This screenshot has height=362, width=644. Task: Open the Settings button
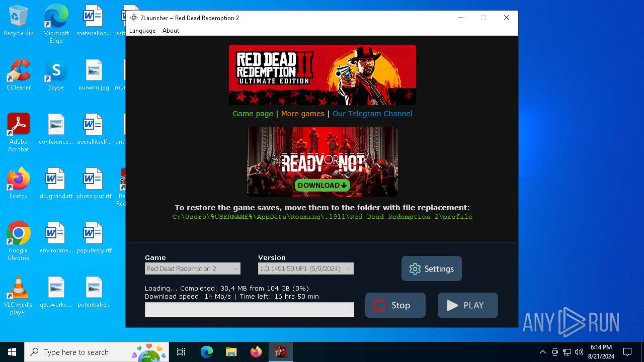(x=432, y=268)
